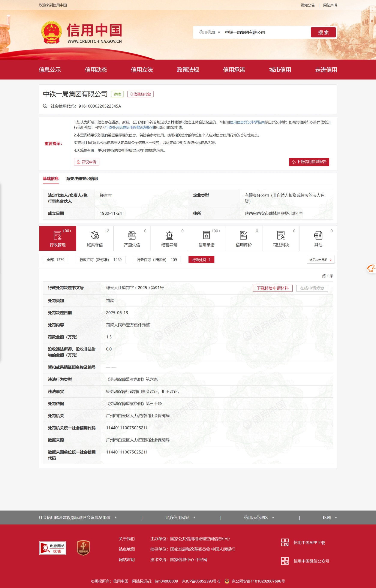Click the 信用中国APP下载 QR code icon
376x588 pixels.
tap(285, 542)
